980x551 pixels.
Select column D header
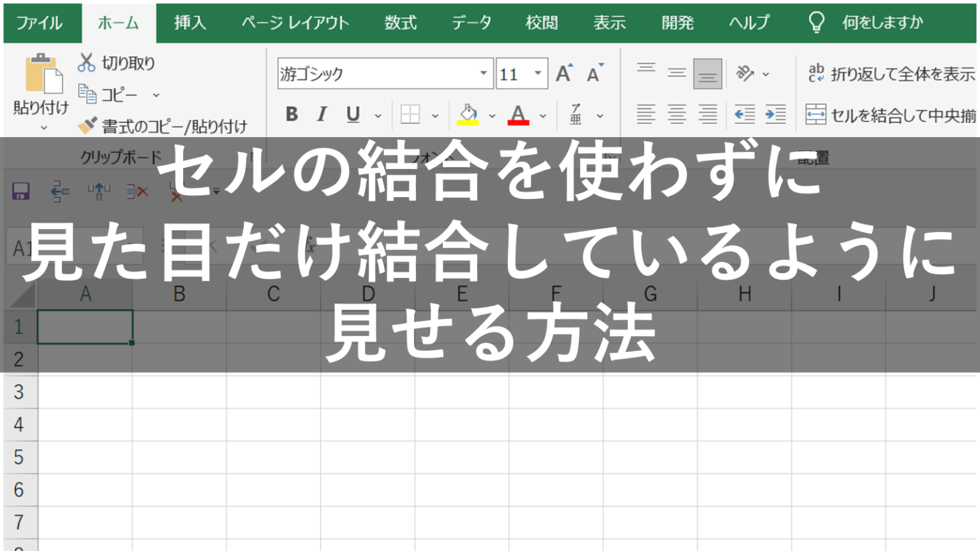(x=368, y=295)
